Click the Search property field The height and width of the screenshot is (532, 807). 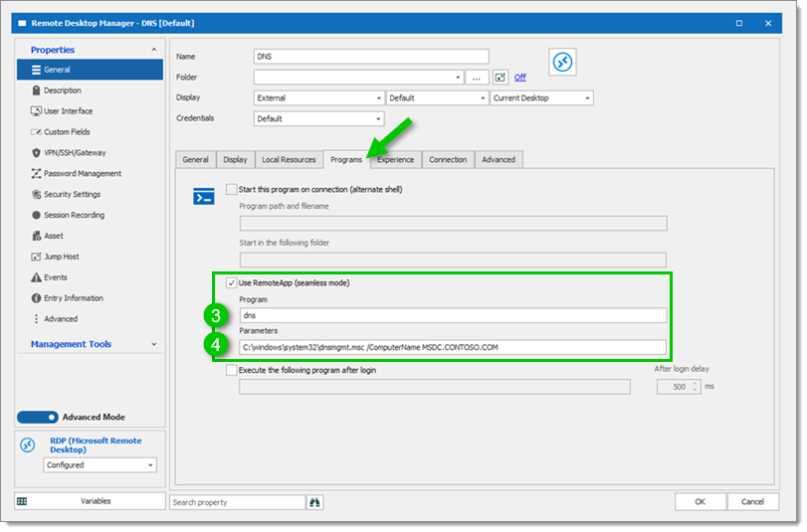click(x=237, y=503)
